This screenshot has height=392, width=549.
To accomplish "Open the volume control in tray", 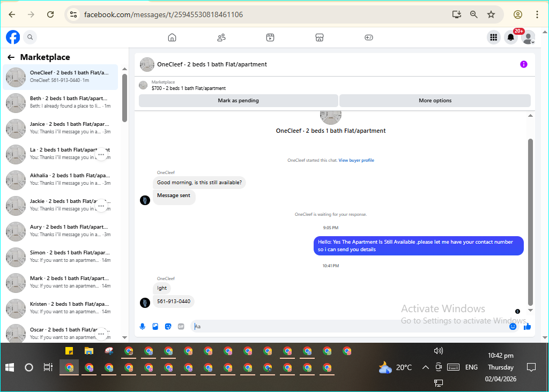I will pyautogui.click(x=439, y=350).
